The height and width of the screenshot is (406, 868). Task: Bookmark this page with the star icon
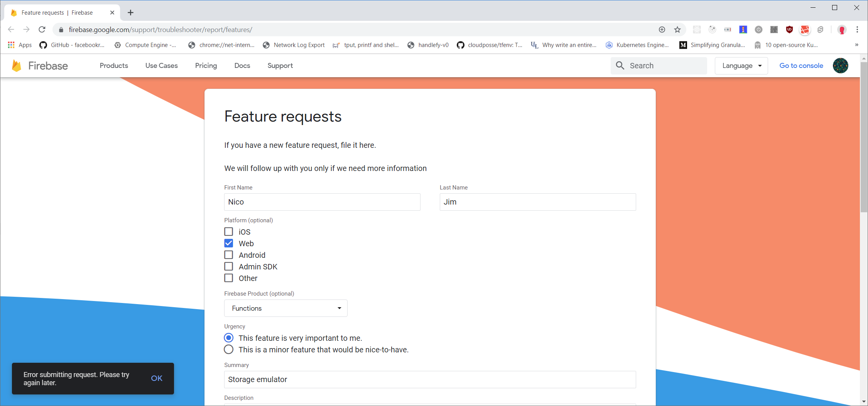677,30
